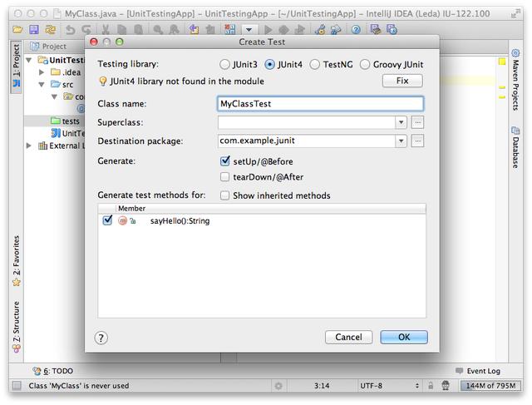The width and height of the screenshot is (532, 405).
Task: Click the Paste toolbar icon
Action: 138,30
